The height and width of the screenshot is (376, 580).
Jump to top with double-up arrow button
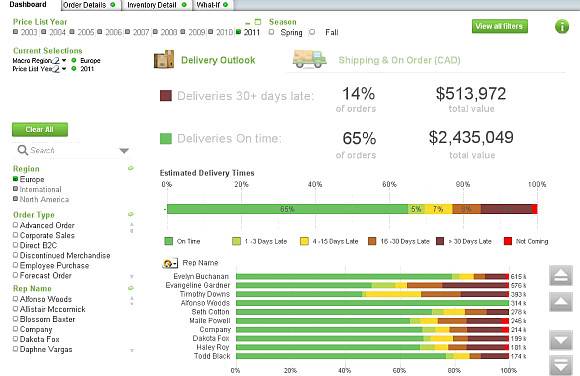(x=561, y=275)
